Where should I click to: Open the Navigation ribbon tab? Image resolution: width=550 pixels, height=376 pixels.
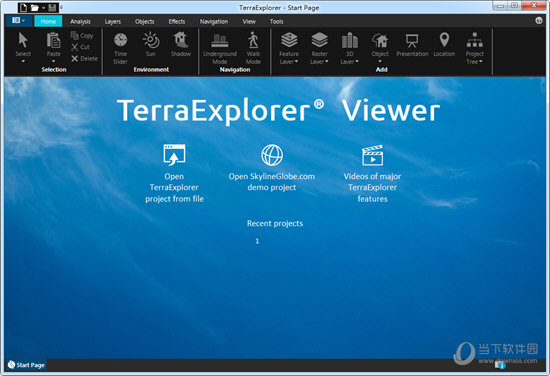[x=214, y=21]
